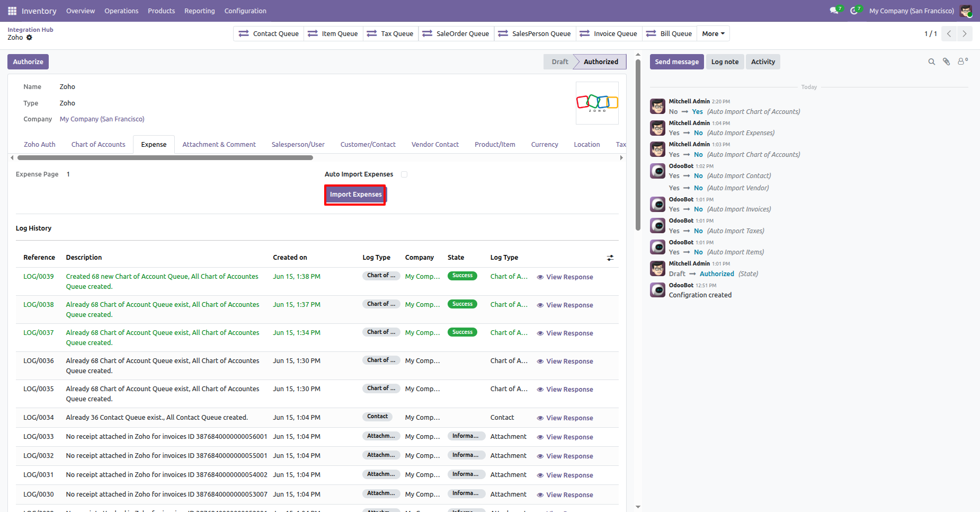The width and height of the screenshot is (980, 512).
Task: Switch company via My Company (San Francisco) top bar
Action: click(912, 11)
